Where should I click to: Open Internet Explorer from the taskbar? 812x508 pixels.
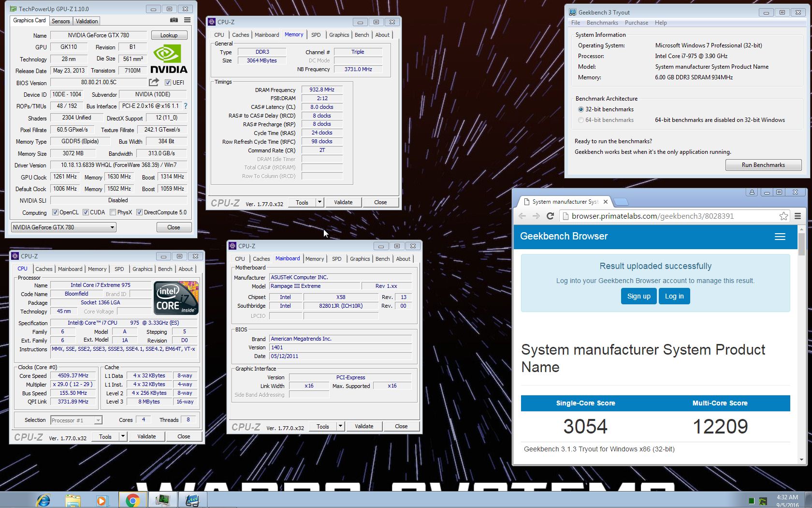(43, 500)
